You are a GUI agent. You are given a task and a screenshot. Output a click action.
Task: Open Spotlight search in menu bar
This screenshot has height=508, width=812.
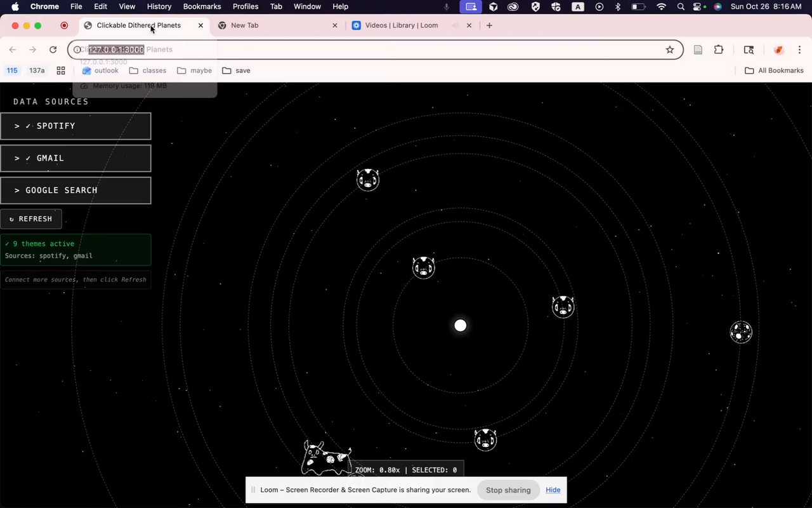pos(681,6)
